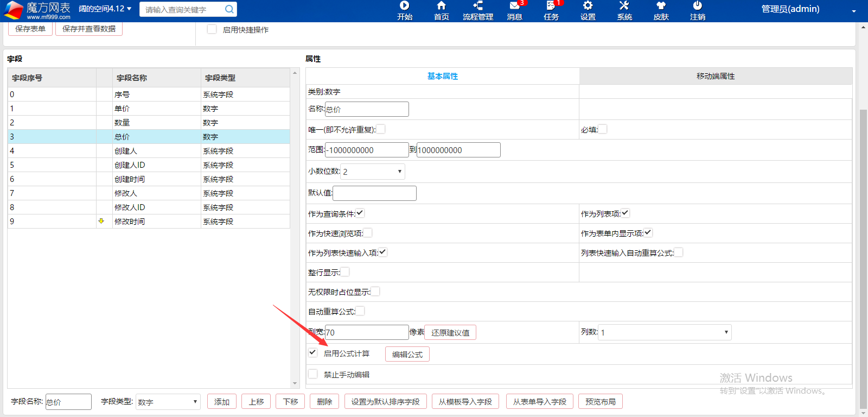Select 单价 row in field list
Screen dimensions: 868x417
(x=149, y=109)
